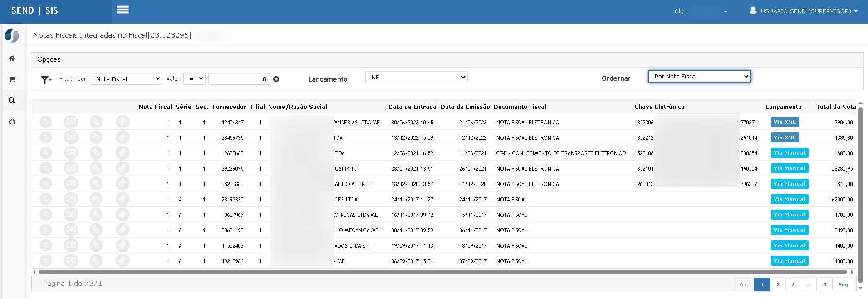Viewport: 868px width, 299px height.
Task: Open the USUARIO SEND (SUPERVISOR) user menu
Action: (804, 11)
